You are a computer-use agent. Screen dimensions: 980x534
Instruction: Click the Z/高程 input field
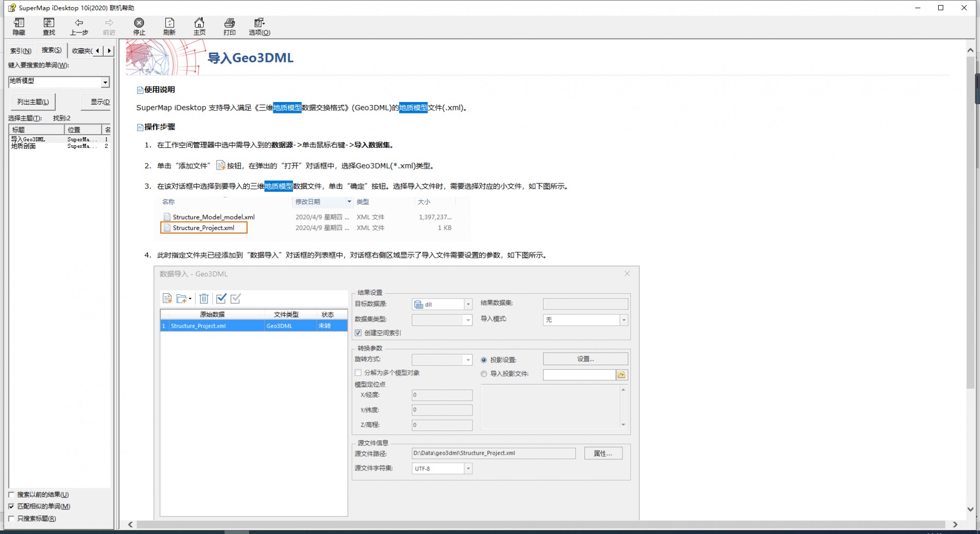(442, 425)
